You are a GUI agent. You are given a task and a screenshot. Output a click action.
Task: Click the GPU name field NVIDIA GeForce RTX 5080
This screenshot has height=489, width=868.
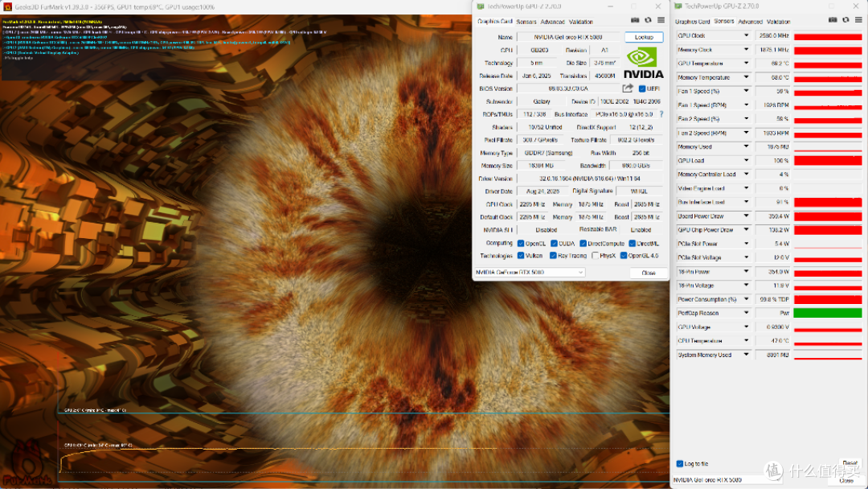coord(568,37)
